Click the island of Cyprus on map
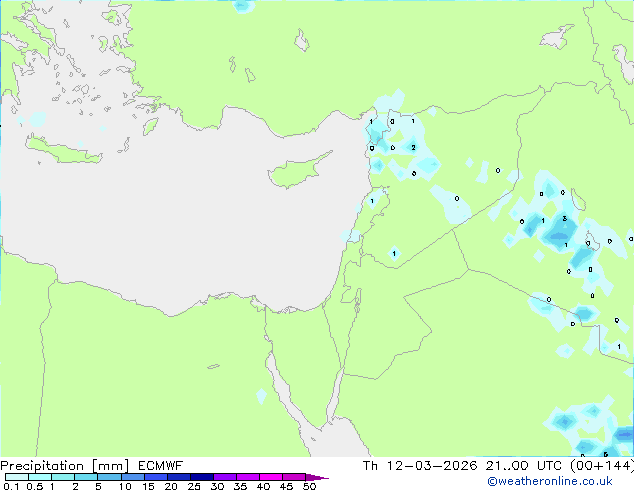The width and height of the screenshot is (634, 490). (x=296, y=171)
